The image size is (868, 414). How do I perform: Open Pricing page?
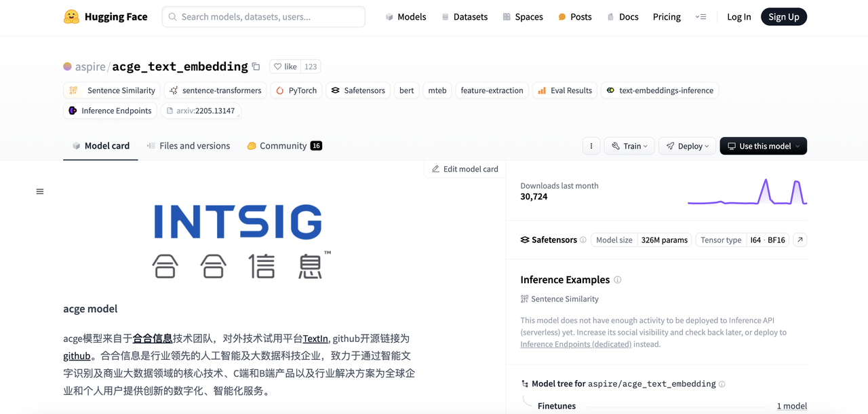pyautogui.click(x=667, y=17)
